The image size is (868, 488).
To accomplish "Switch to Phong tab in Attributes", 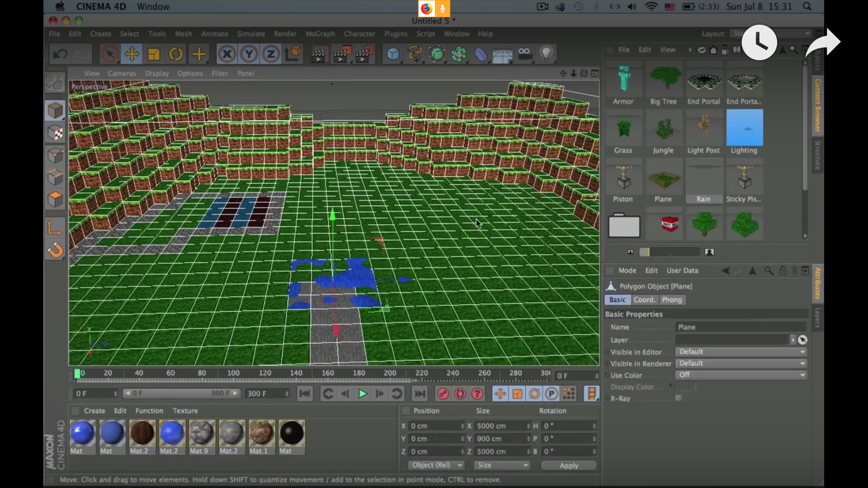I will click(x=671, y=300).
